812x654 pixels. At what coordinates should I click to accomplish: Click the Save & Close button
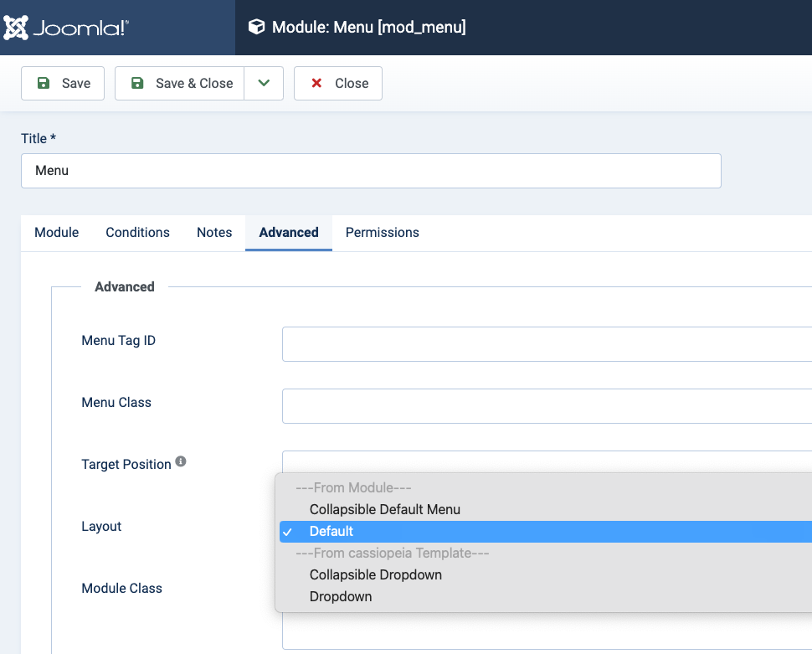180,84
